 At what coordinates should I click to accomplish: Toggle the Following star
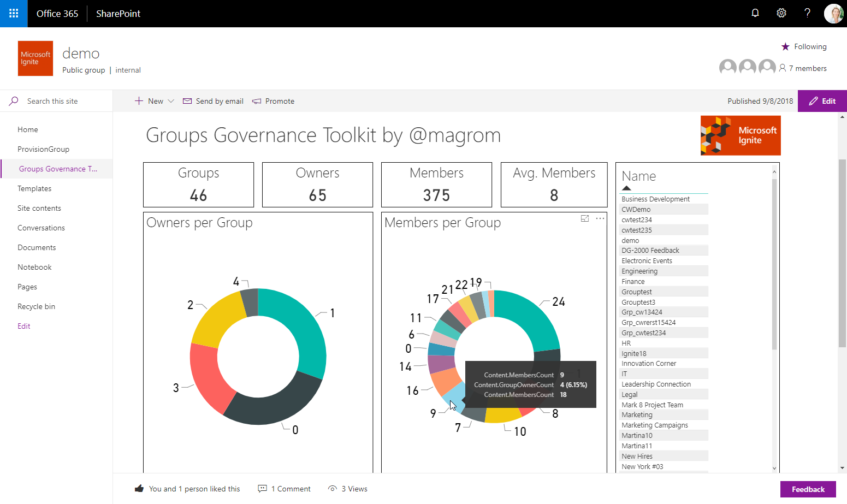785,47
